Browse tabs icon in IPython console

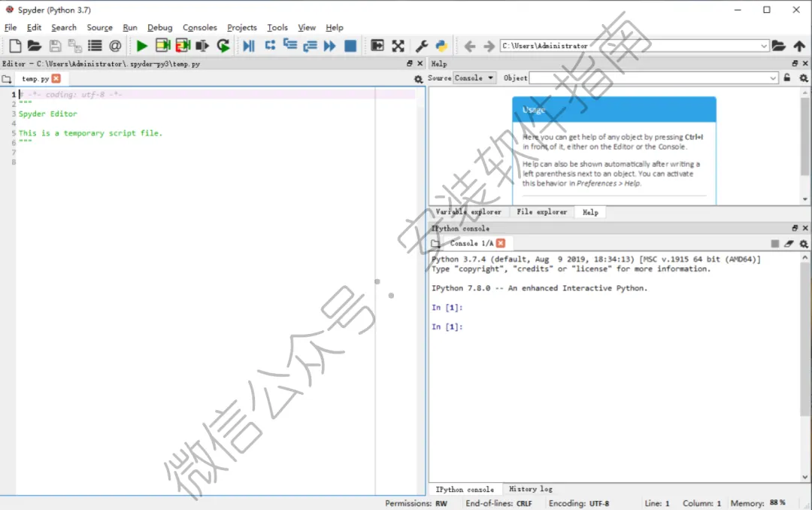point(435,243)
